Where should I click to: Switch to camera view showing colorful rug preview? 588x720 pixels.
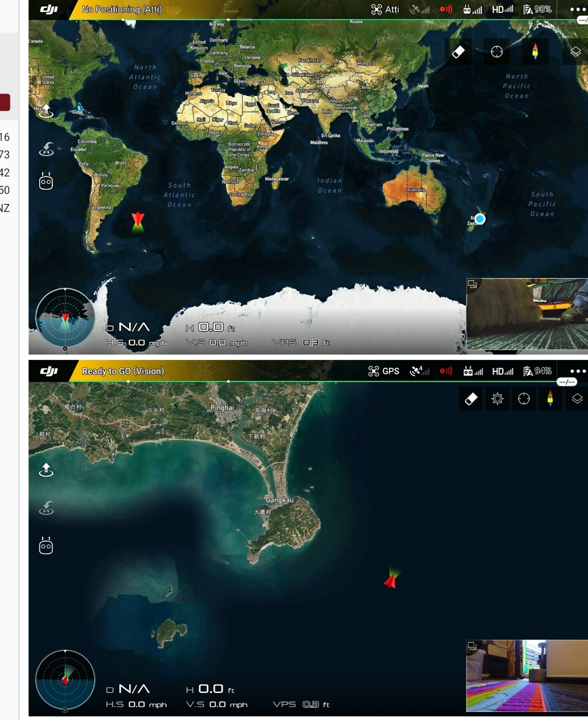(x=527, y=675)
